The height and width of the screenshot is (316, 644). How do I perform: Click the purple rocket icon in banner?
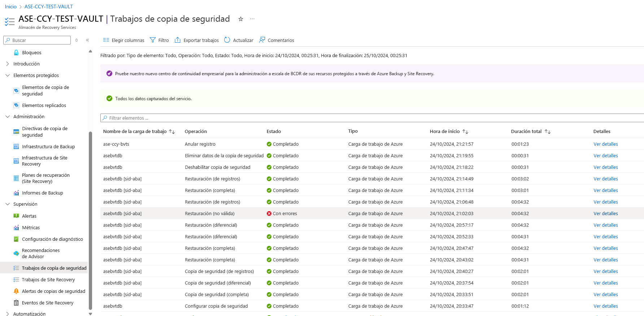pos(109,73)
